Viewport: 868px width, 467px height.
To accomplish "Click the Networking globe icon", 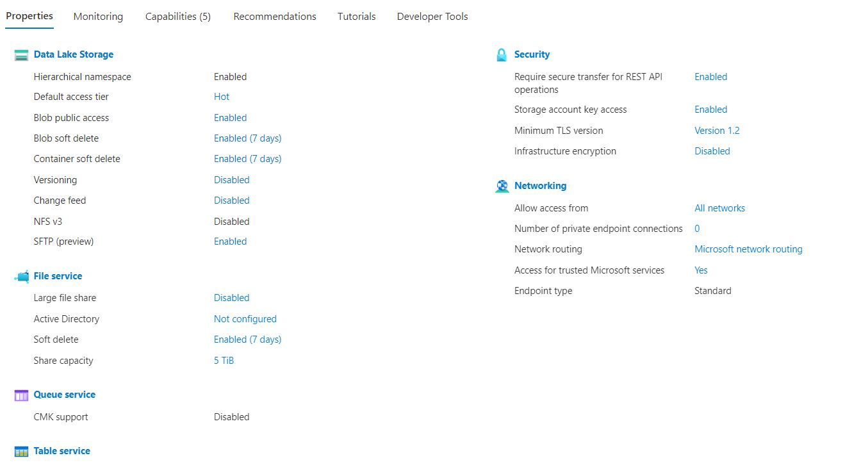I will click(501, 186).
